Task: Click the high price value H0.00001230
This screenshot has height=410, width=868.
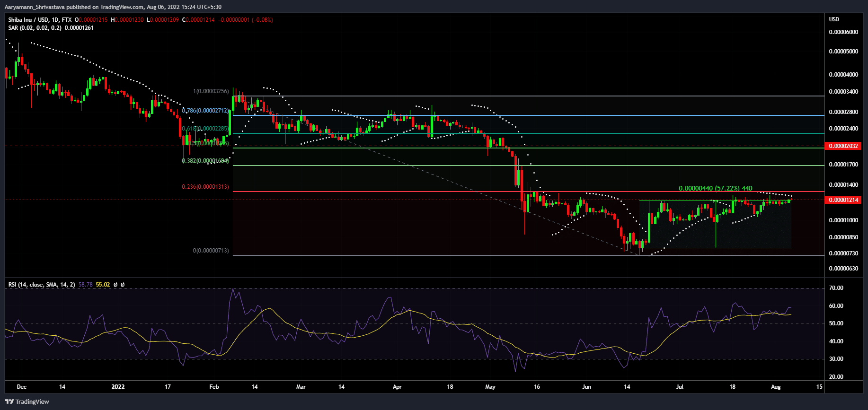Action: coord(127,20)
